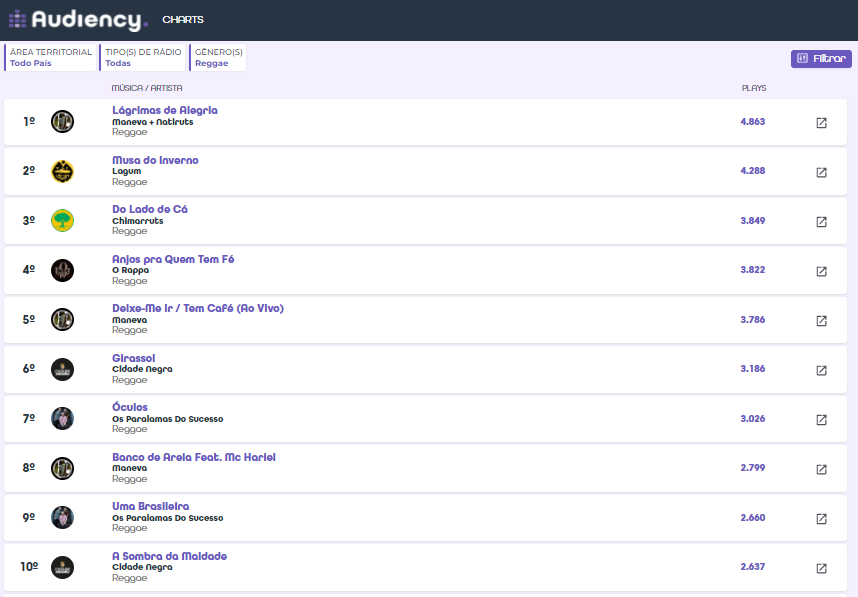
Task: Open song Lágrimas de Alegria
Action: click(x=165, y=111)
